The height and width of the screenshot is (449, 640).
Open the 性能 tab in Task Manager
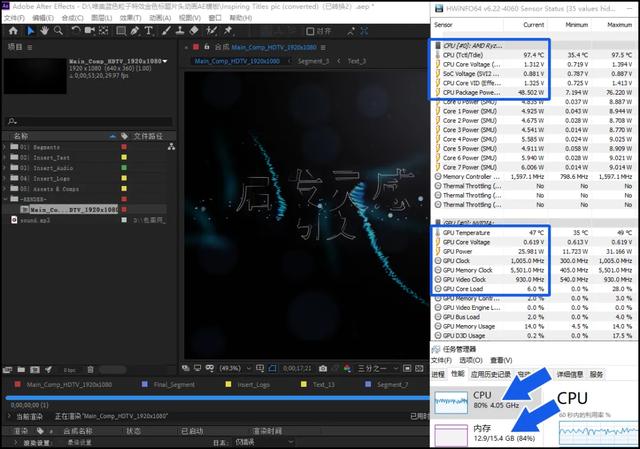coord(458,374)
